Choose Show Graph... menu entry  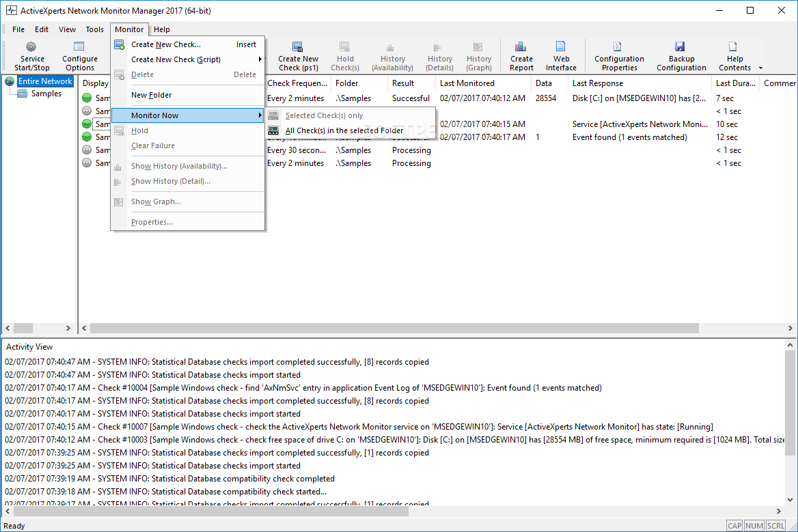pyautogui.click(x=188, y=202)
